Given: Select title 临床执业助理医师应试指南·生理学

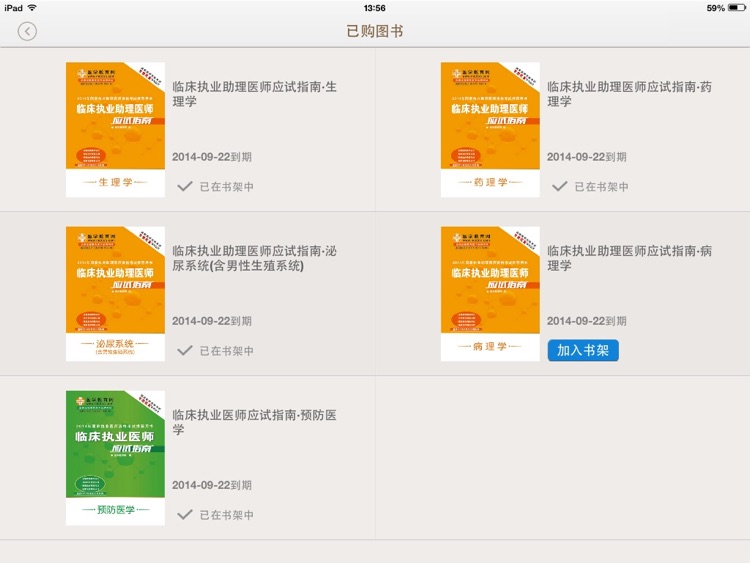Looking at the screenshot, I should point(254,94).
